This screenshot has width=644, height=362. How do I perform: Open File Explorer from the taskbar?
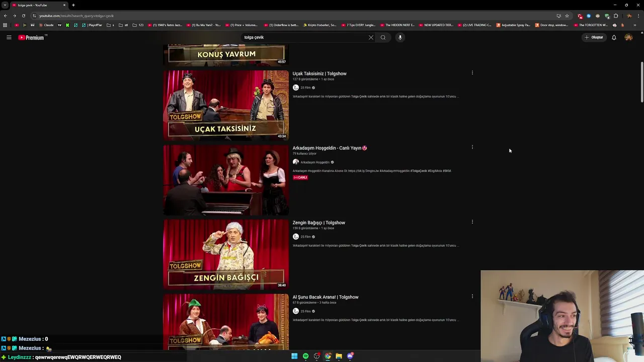pos(339,356)
